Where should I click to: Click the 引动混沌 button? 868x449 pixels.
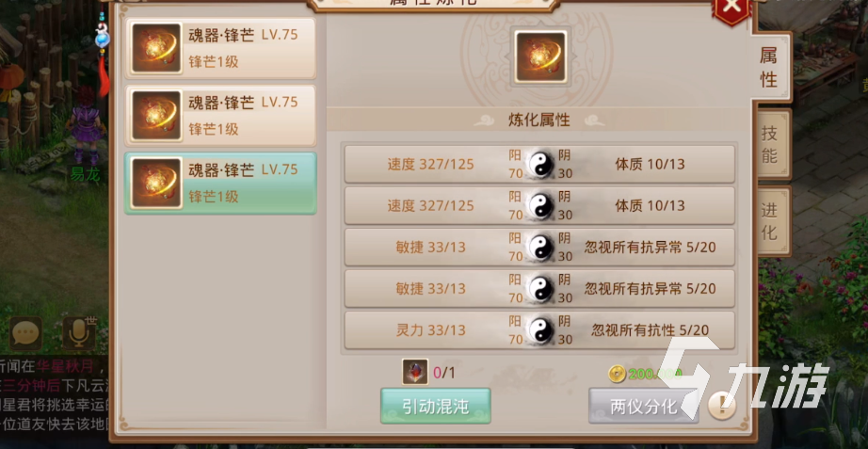436,407
